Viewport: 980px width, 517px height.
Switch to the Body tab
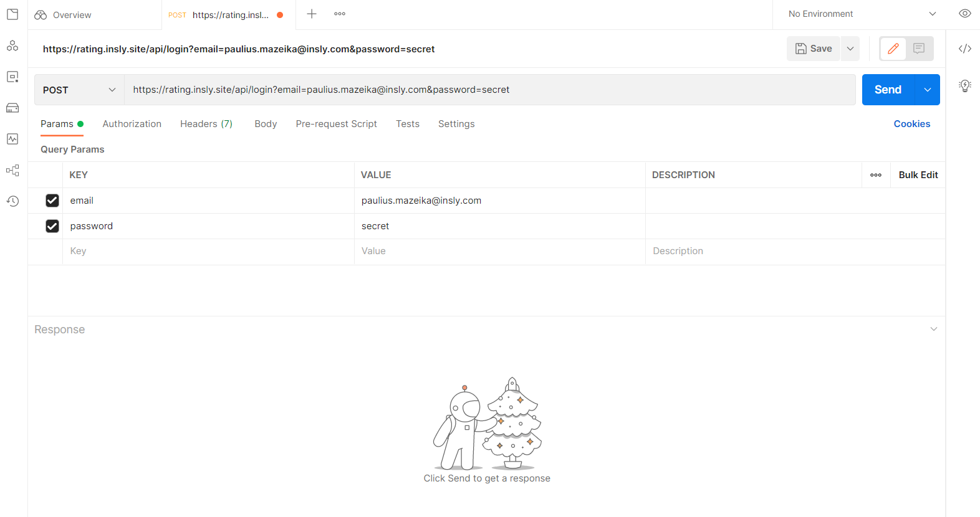coord(266,124)
